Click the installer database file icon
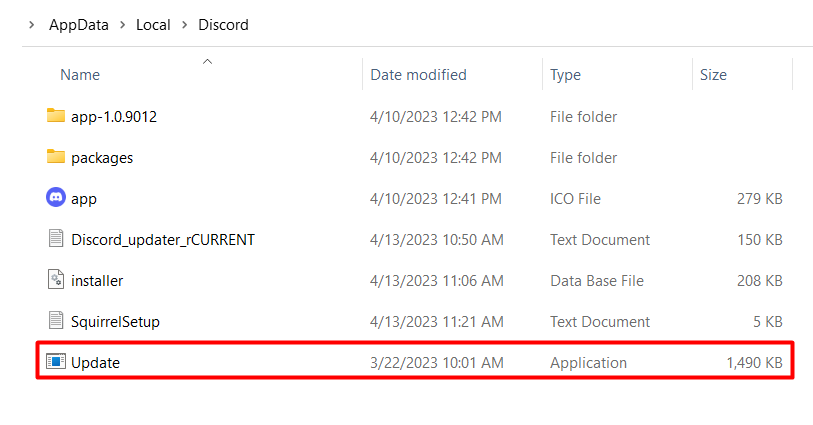 pos(56,279)
